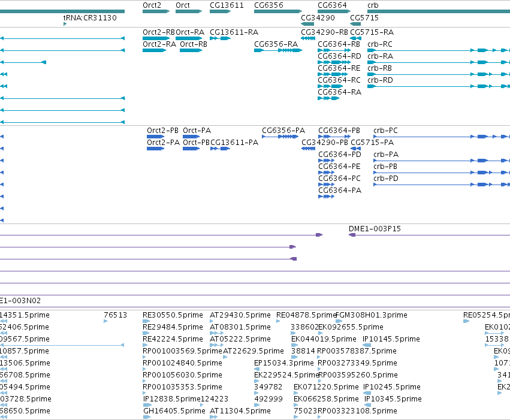Click the Orct gene label

point(182,5)
